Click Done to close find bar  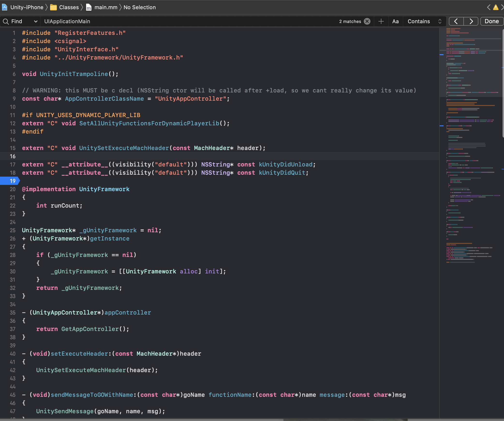(492, 21)
